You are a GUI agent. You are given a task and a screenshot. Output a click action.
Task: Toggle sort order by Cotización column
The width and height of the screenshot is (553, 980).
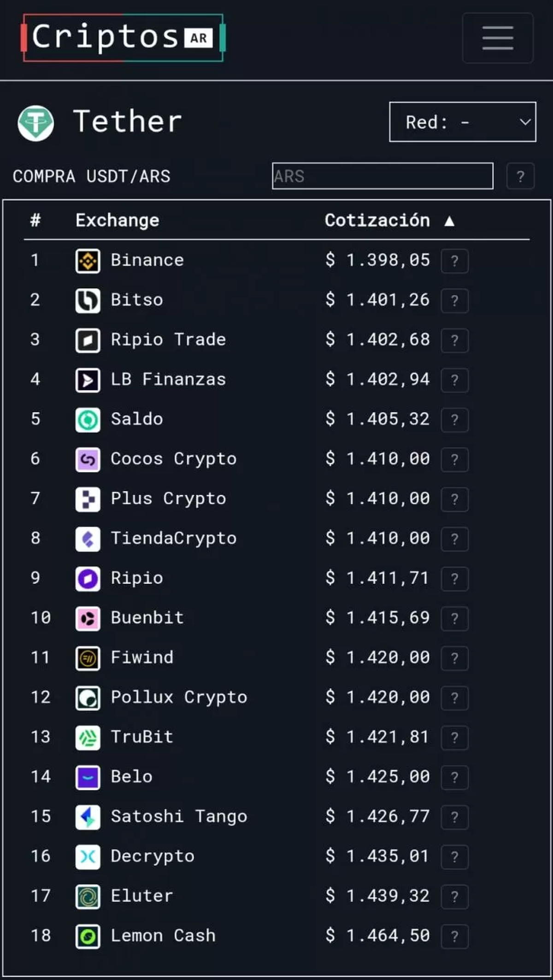point(389,221)
